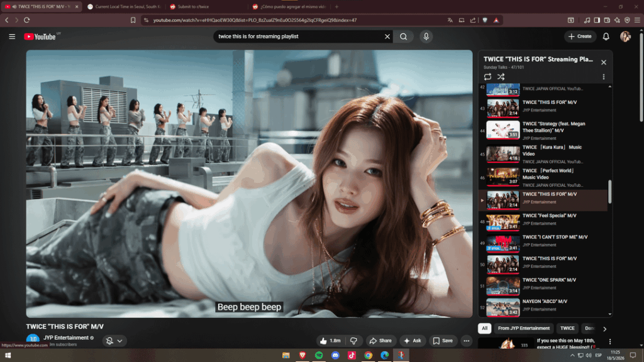Switch to Cómo puedo agregar tab

point(289,6)
